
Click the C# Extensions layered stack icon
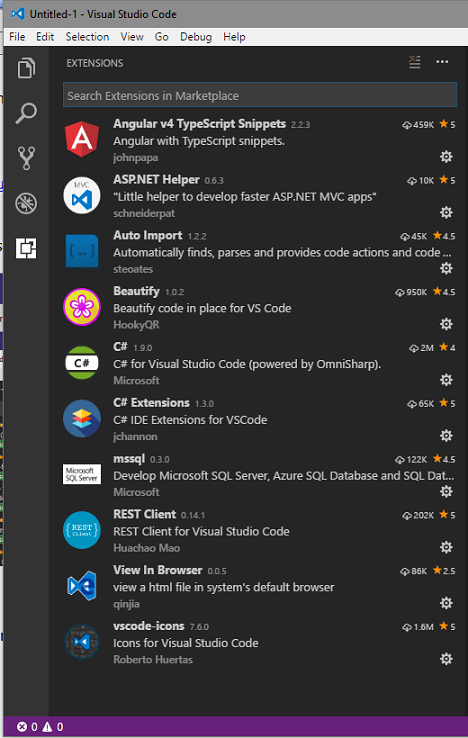pyautogui.click(x=82, y=418)
